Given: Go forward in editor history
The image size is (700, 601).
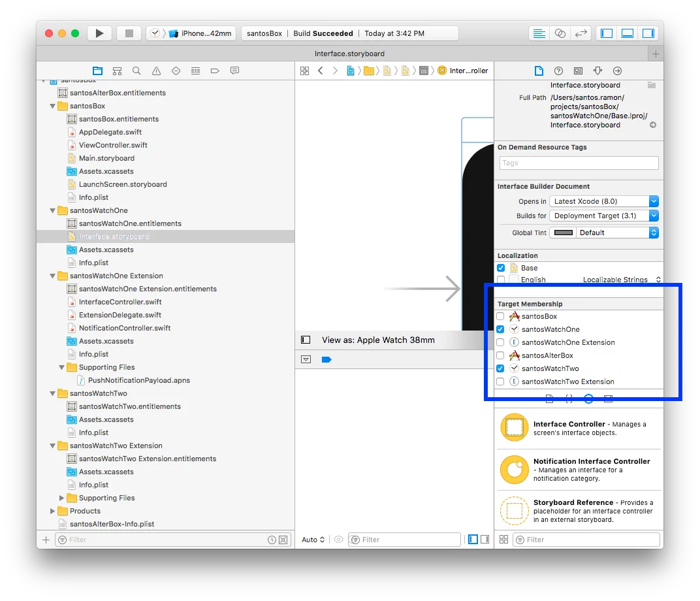Looking at the screenshot, I should pos(335,71).
